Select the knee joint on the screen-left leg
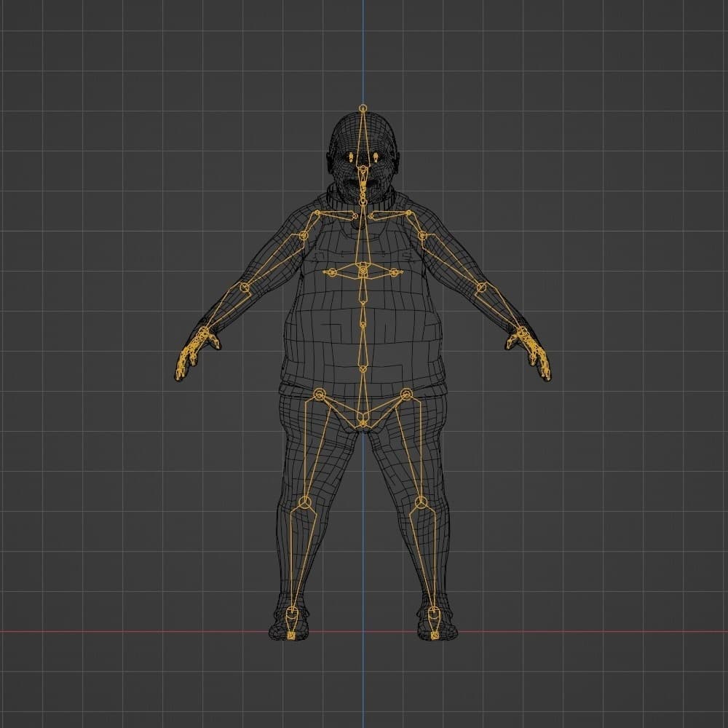Viewport: 728px width, 728px height. coord(304,502)
